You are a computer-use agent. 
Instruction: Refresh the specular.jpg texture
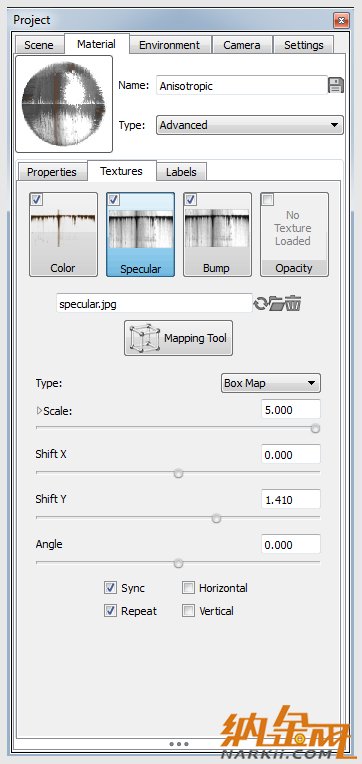[260, 304]
